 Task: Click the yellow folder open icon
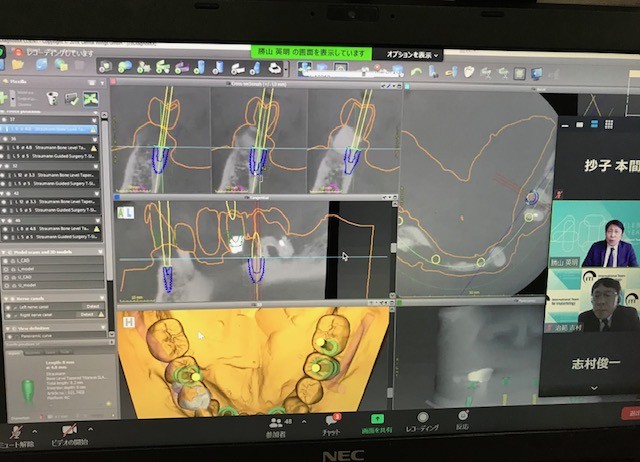click(x=18, y=64)
